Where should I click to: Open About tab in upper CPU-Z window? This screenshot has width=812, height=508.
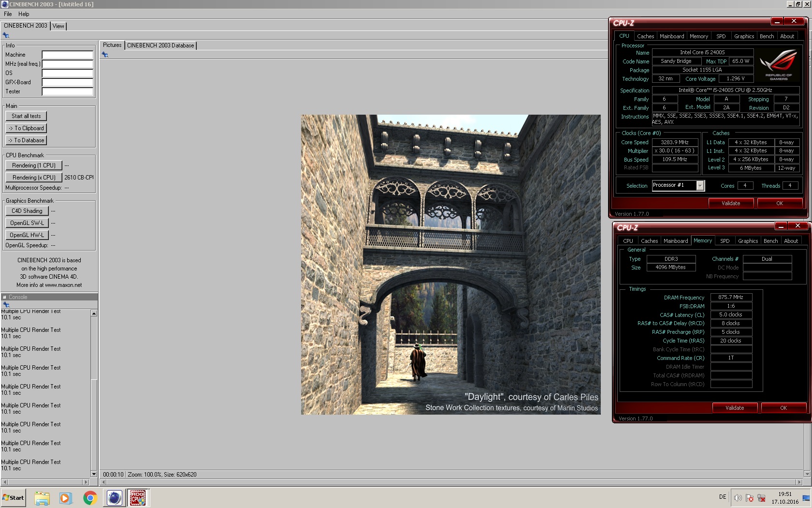[x=787, y=36]
